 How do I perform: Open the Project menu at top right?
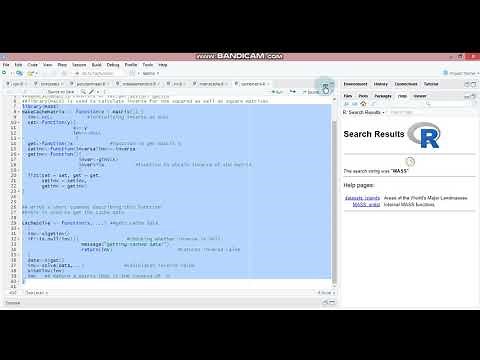[x=461, y=73]
